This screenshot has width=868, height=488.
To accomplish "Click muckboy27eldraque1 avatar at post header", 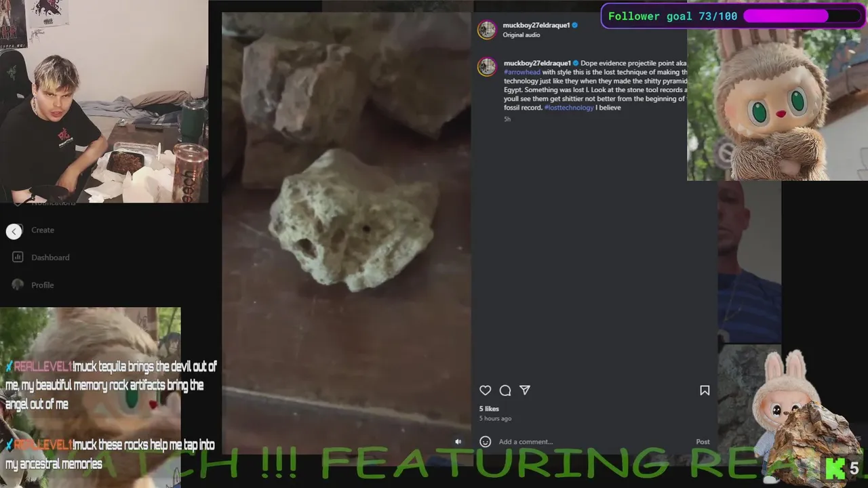I will (x=487, y=30).
